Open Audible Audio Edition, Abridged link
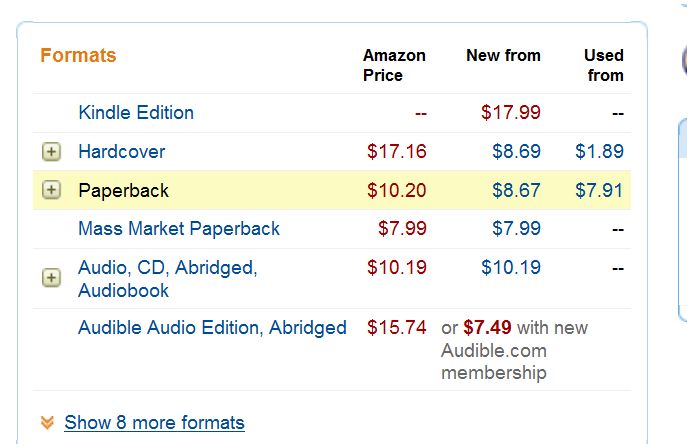Screen dimensions: 691x448 pos(212,328)
